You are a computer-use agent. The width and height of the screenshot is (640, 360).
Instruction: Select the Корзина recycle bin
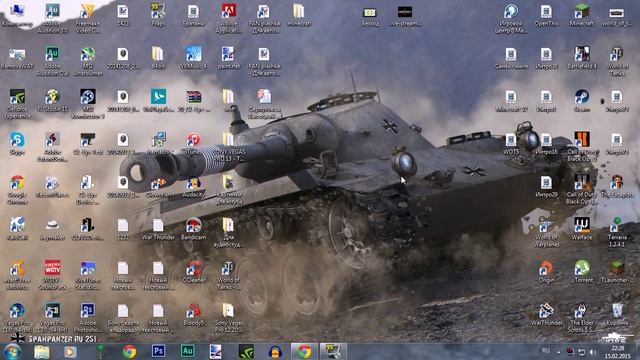pos(617,314)
